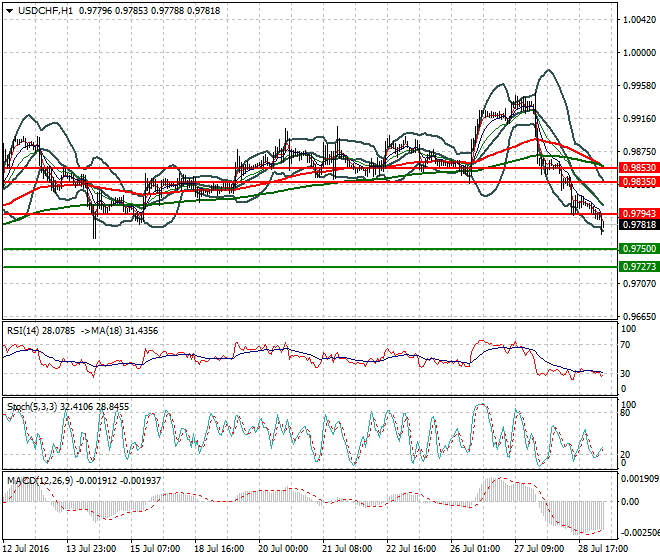The width and height of the screenshot is (660, 560).
Task: Click the MACD(12,26,9) indicator label
Action: [40, 481]
